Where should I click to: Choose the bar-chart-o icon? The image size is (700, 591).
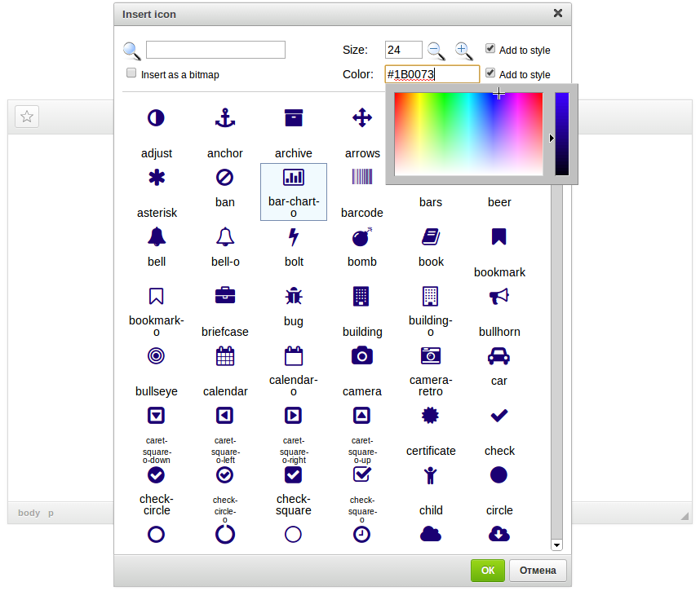click(294, 177)
